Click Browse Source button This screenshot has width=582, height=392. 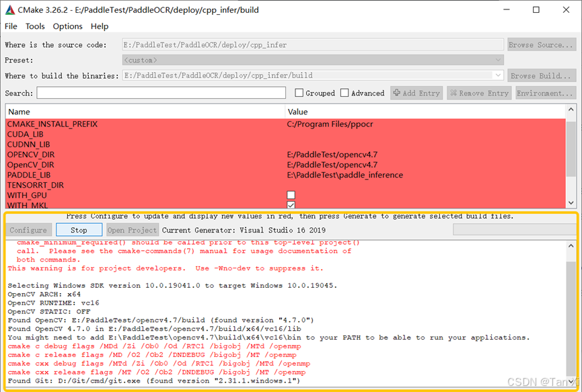[x=542, y=44]
